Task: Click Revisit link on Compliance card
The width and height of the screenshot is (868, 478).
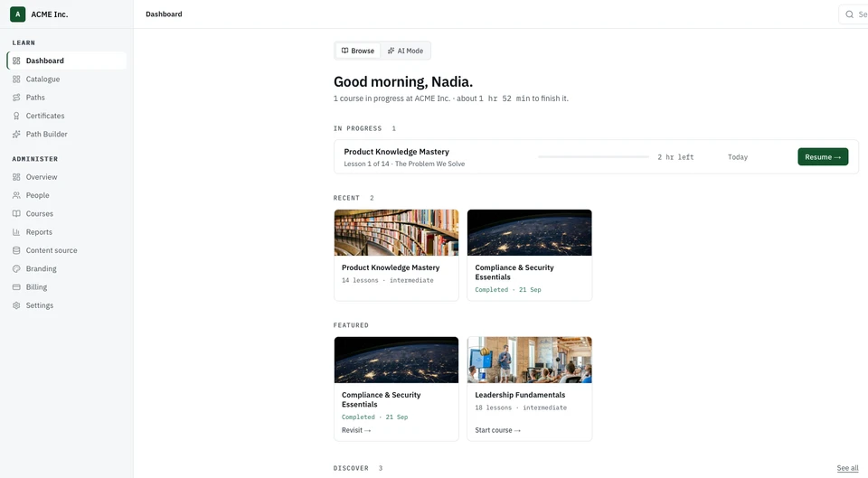Action: pyautogui.click(x=356, y=430)
